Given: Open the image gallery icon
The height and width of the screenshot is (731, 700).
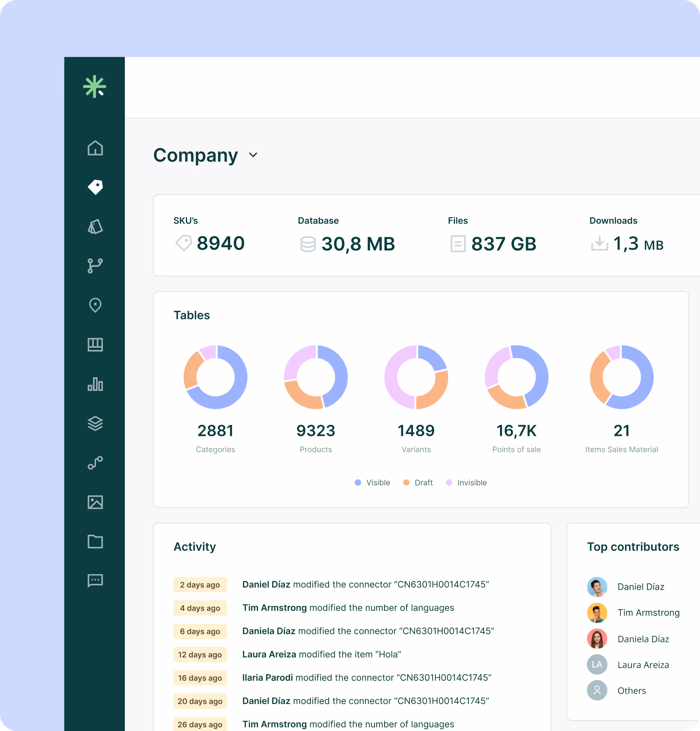Looking at the screenshot, I should (95, 502).
